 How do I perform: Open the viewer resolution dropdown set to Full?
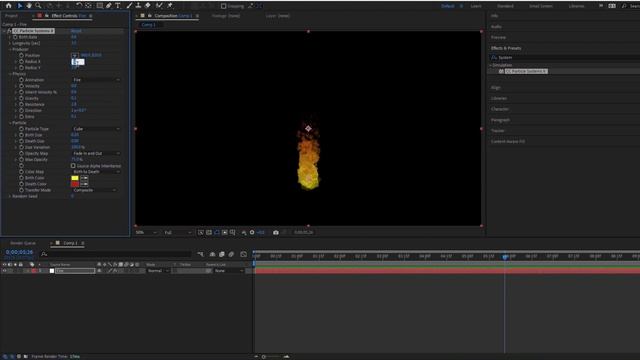pyautogui.click(x=178, y=232)
